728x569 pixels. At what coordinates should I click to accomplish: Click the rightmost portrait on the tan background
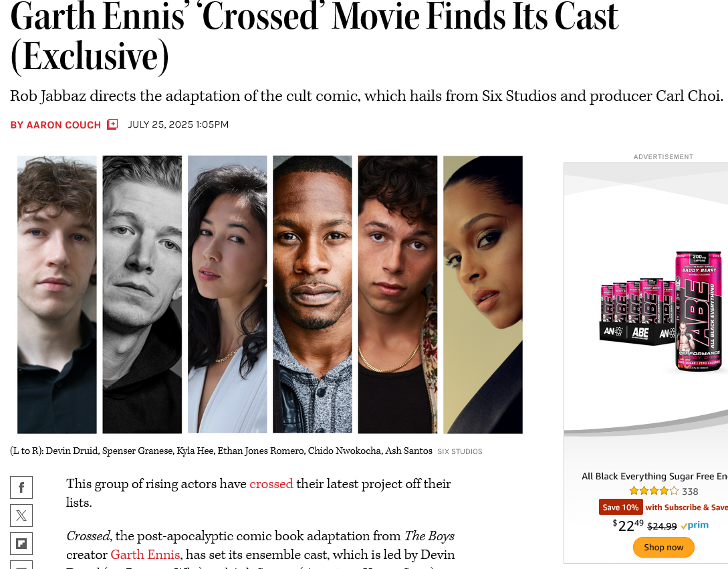coord(483,294)
